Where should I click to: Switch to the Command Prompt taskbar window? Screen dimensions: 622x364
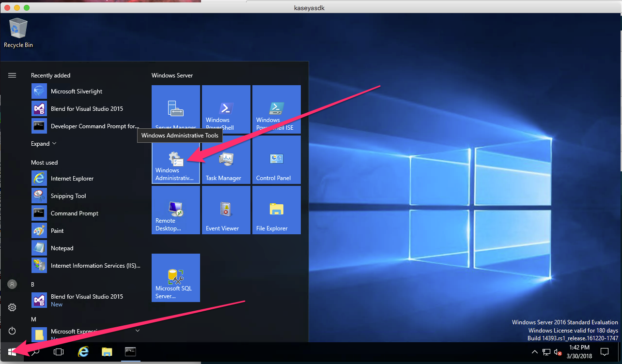pyautogui.click(x=130, y=352)
